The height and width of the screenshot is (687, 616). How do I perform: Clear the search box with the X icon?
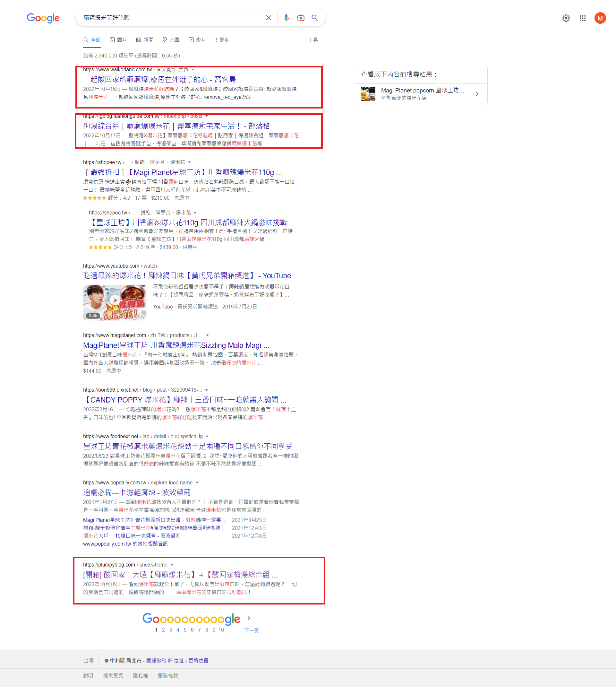point(269,18)
